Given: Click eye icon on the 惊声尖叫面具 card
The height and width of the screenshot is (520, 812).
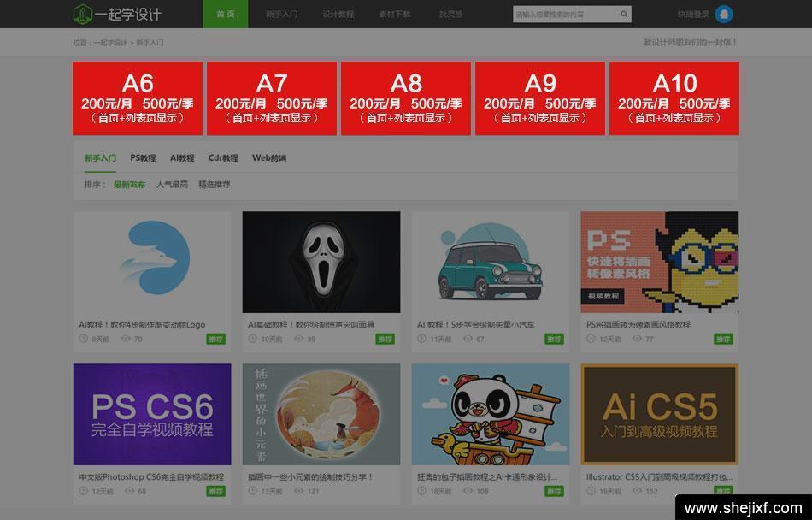Looking at the screenshot, I should [299, 339].
